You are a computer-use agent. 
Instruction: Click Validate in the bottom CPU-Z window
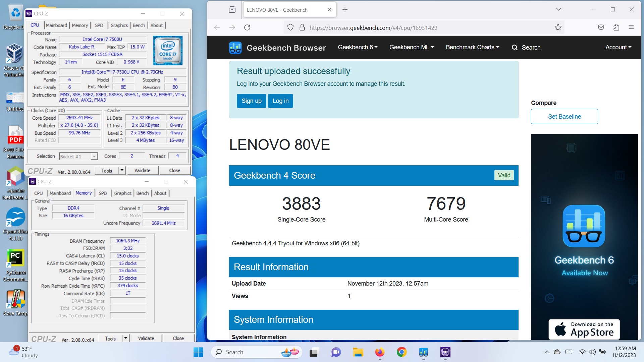click(146, 339)
